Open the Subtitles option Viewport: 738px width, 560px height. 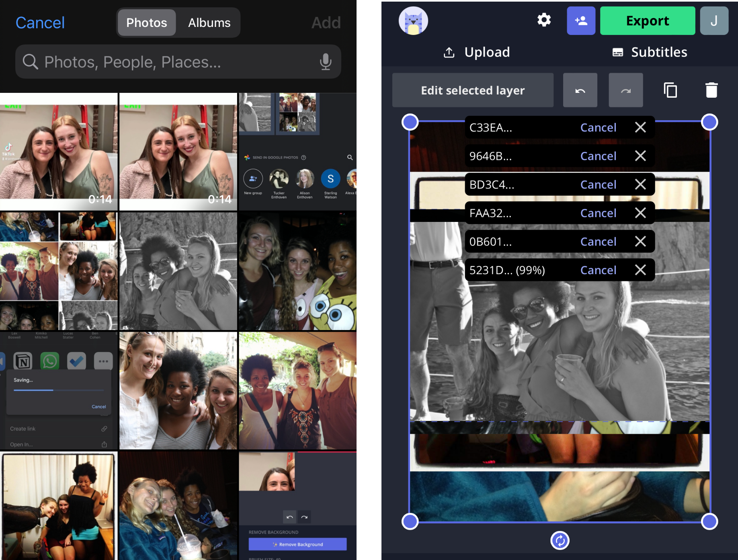(650, 52)
